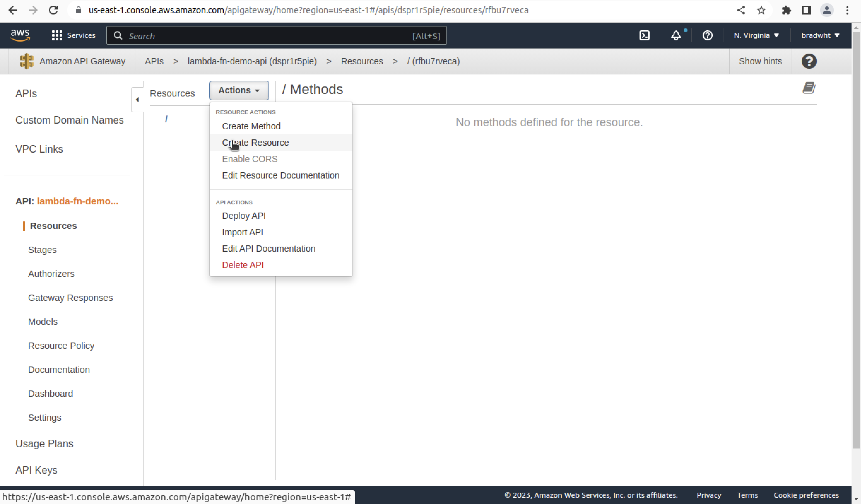Open APIs breadcrumb link
This screenshot has width=861, height=504.
click(154, 62)
